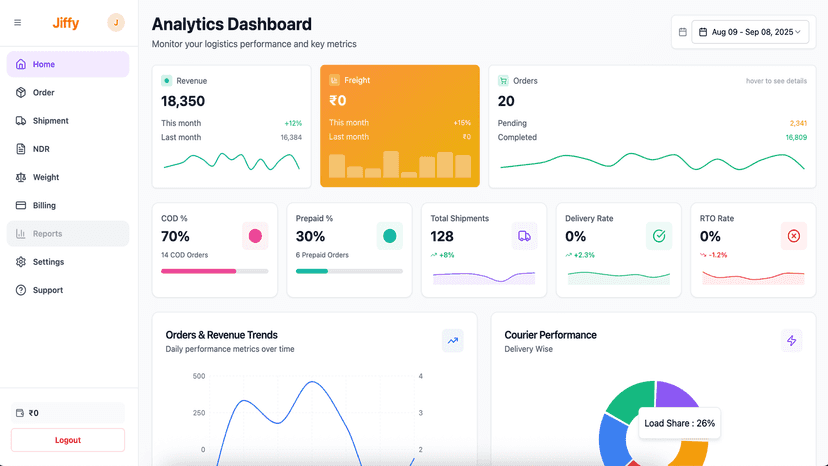This screenshot has width=828, height=466.
Task: Click the 'hover to see details' text
Action: [776, 81]
